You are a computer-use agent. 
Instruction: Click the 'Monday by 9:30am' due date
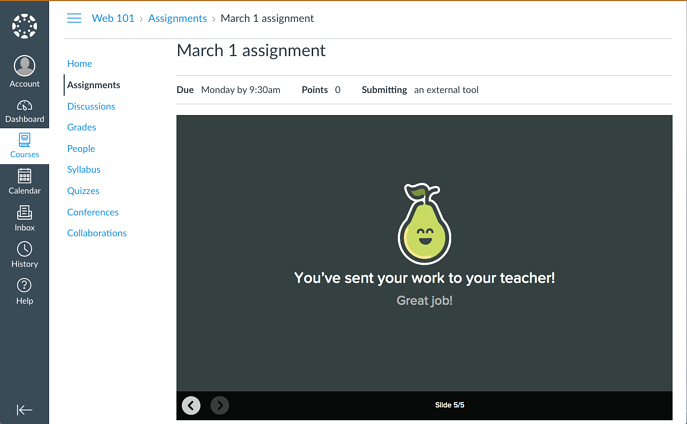[241, 90]
